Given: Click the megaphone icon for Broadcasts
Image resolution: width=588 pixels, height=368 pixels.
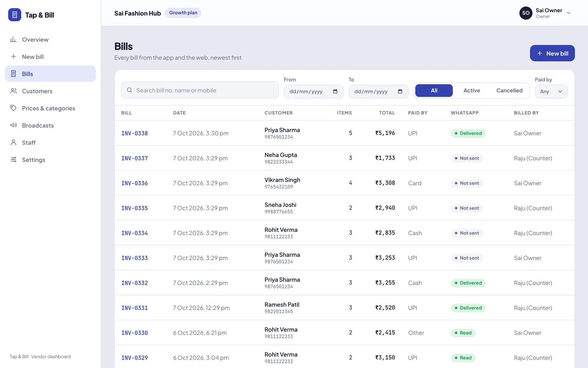Looking at the screenshot, I should point(14,125).
